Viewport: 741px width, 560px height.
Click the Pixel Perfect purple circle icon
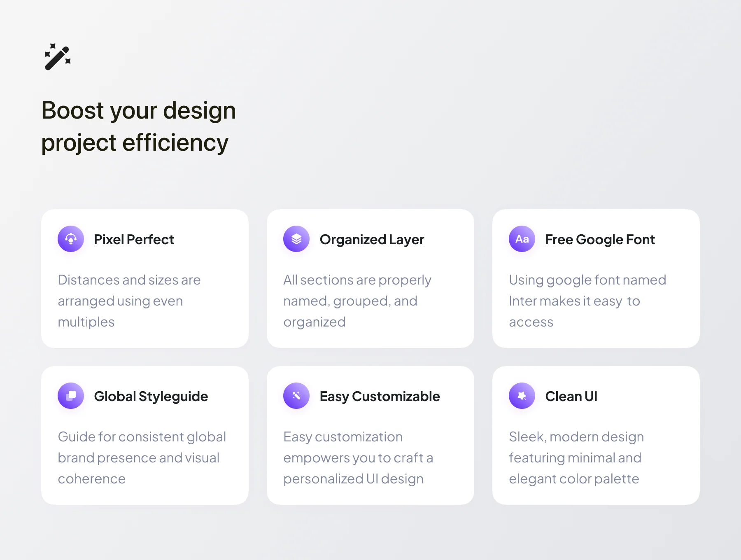(71, 239)
